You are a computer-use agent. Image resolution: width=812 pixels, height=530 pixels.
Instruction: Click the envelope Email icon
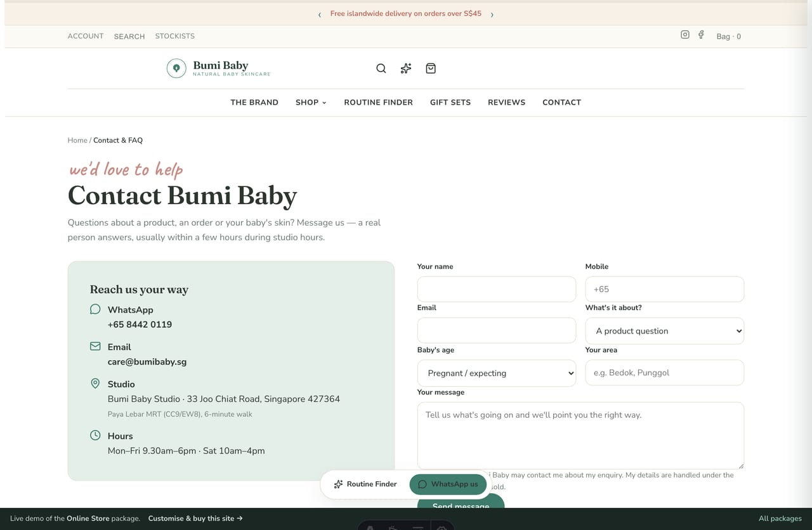point(95,347)
